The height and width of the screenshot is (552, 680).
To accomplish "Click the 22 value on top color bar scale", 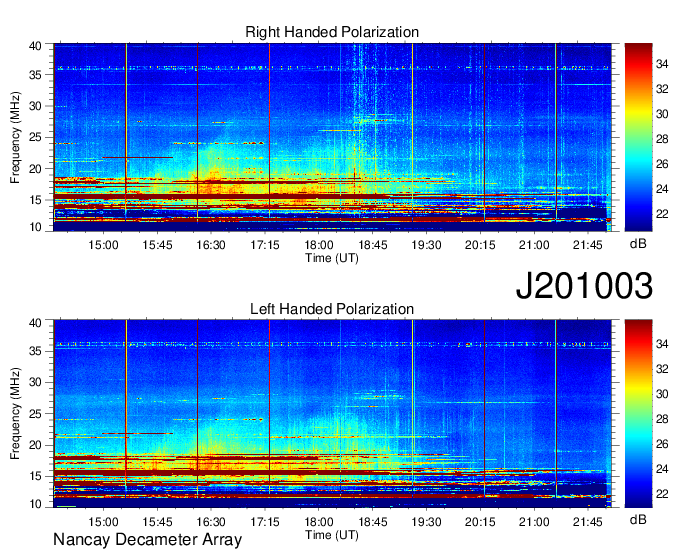I will 662,214.
